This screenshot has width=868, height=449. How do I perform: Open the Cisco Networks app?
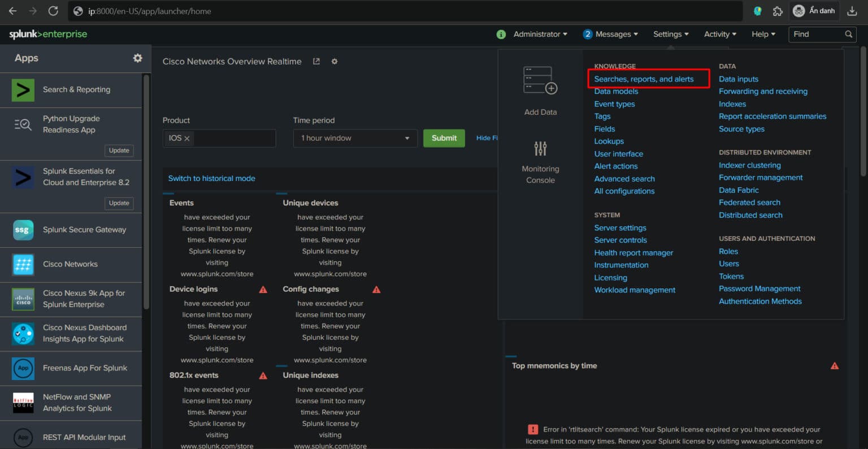[x=70, y=264]
